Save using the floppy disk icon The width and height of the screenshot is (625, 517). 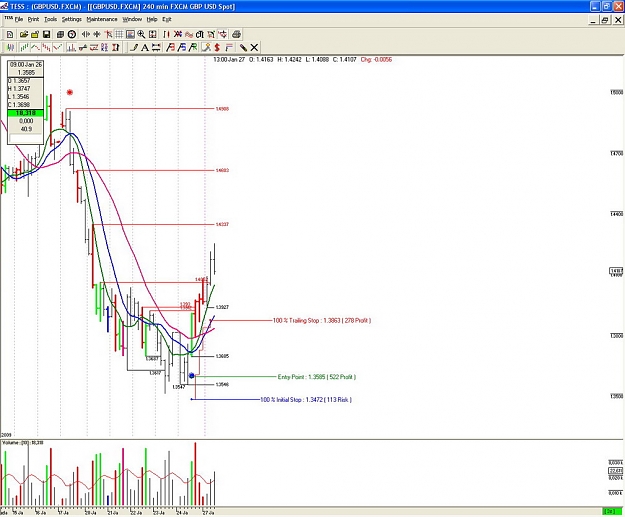click(47, 34)
